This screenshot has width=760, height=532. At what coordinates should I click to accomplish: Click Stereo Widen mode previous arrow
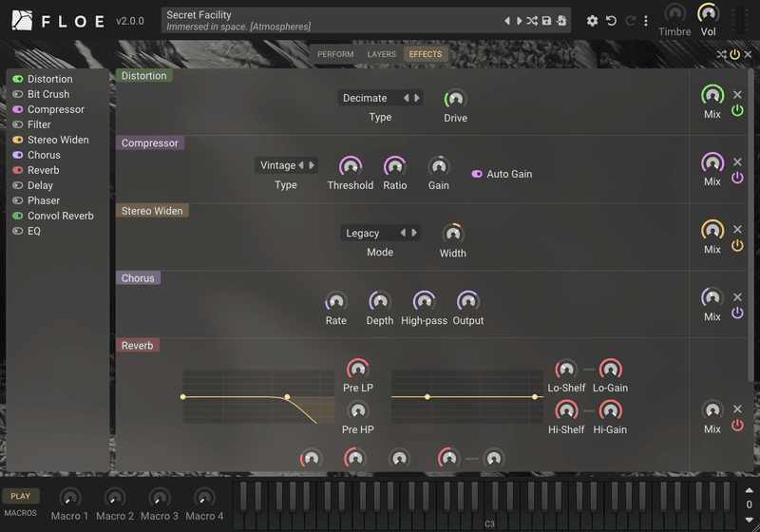[403, 233]
